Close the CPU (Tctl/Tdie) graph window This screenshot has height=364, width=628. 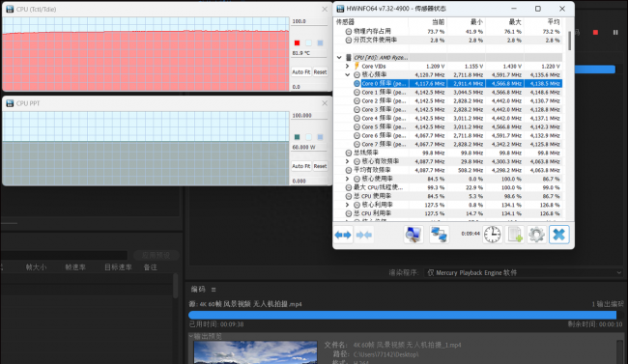(325, 9)
